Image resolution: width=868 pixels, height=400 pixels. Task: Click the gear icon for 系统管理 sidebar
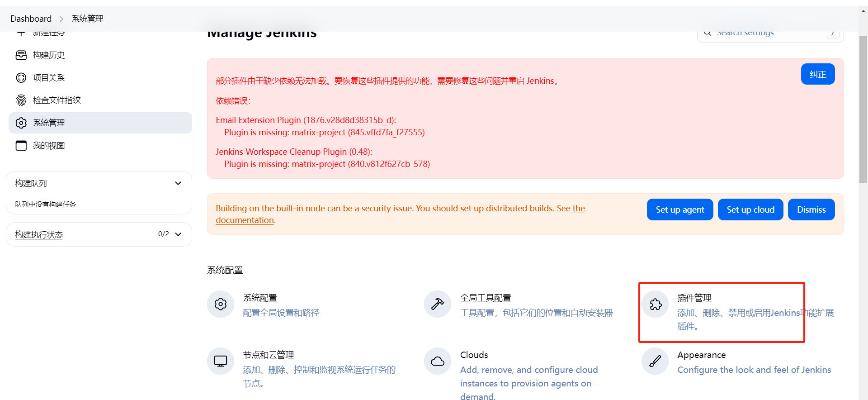pyautogui.click(x=21, y=123)
